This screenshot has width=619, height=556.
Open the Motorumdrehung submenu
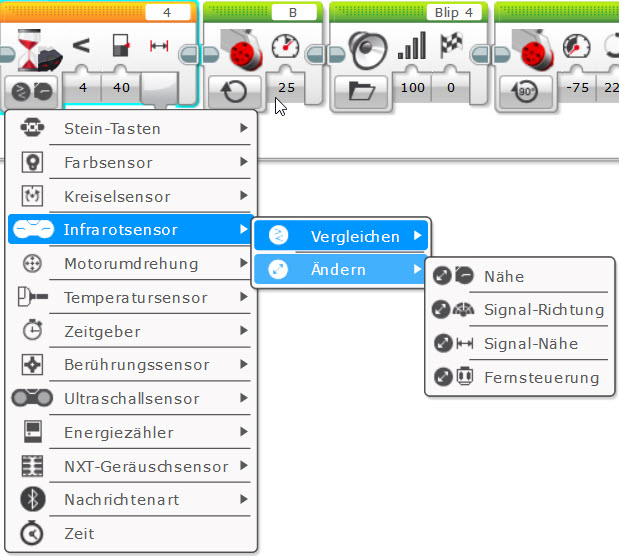click(x=131, y=263)
